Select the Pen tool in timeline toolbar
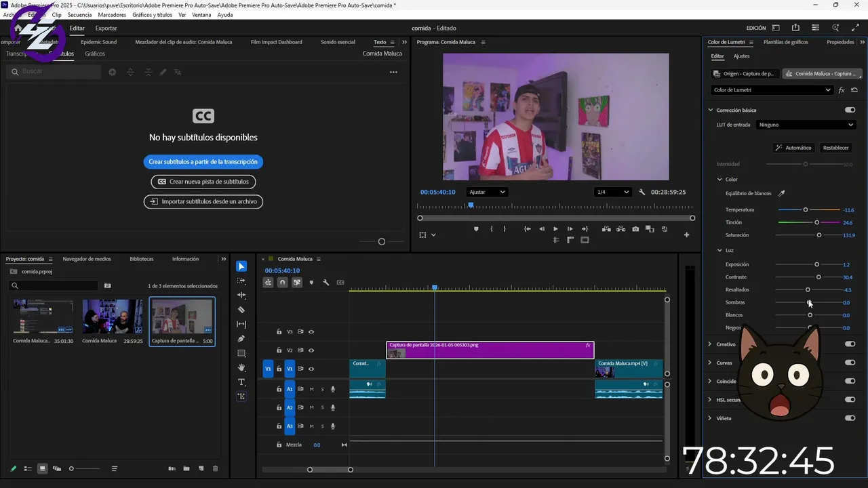The image size is (868, 488). point(241,339)
